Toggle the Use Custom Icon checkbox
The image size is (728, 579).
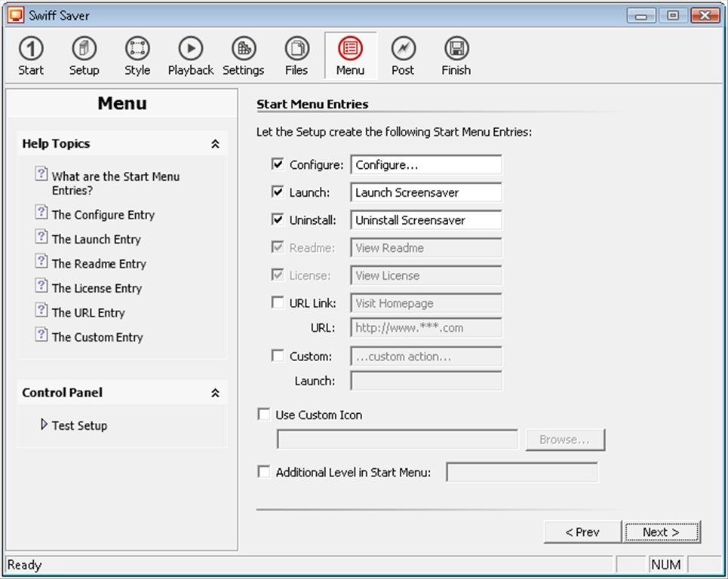pos(264,415)
